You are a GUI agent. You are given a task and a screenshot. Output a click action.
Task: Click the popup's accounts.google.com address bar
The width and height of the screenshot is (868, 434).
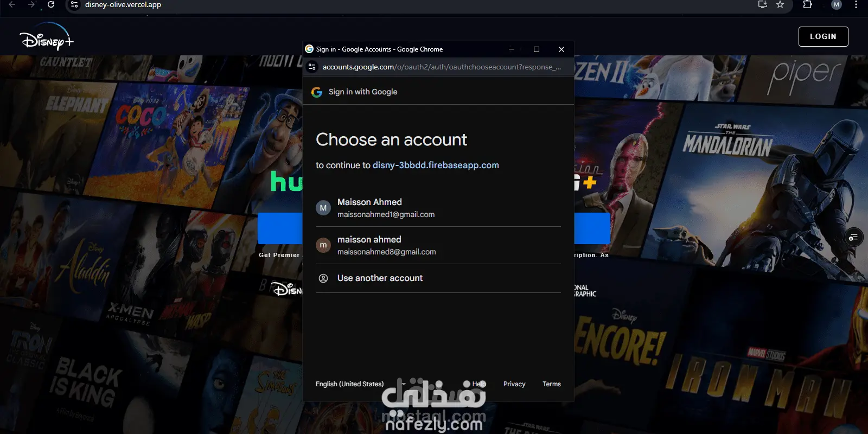point(442,67)
